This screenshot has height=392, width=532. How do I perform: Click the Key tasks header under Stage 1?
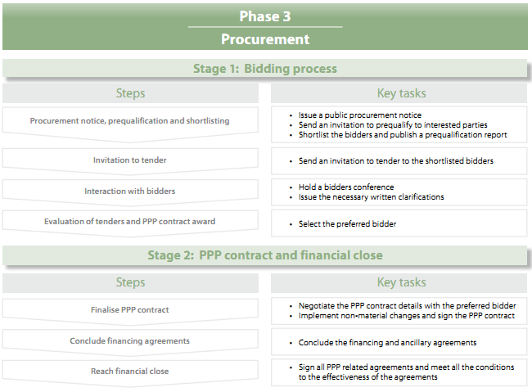pyautogui.click(x=401, y=93)
